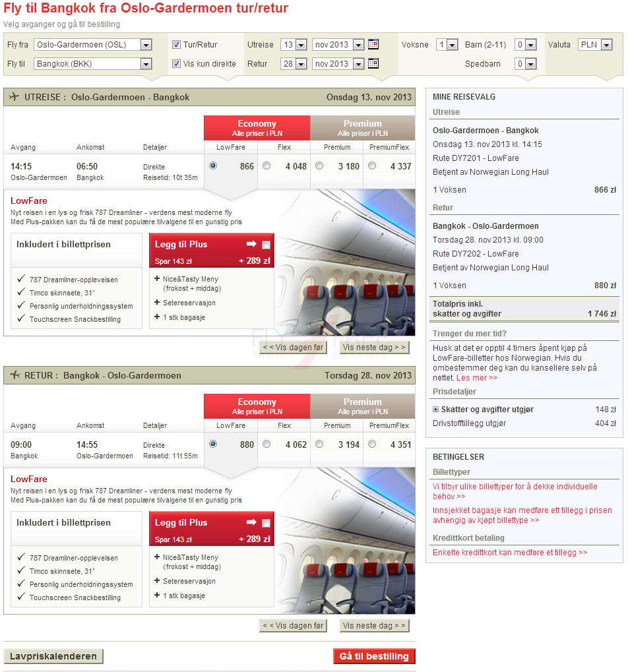Click the airplane icon in the UTREISE header
This screenshot has width=628, height=672.
coord(14,96)
